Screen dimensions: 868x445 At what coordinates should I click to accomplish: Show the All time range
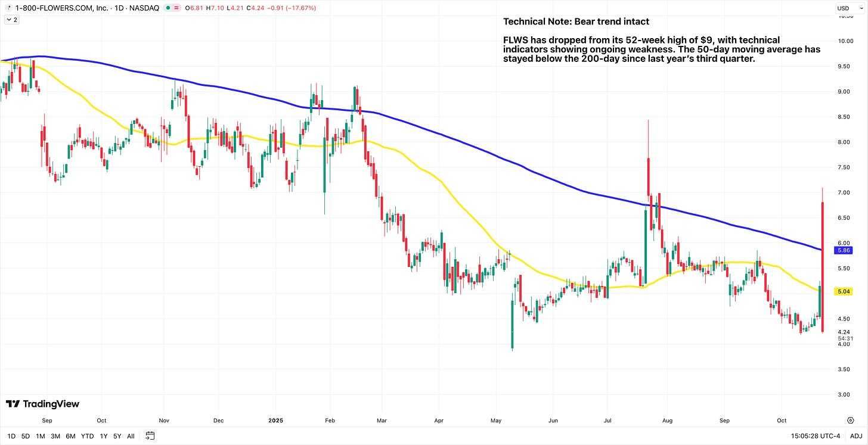tap(131, 436)
